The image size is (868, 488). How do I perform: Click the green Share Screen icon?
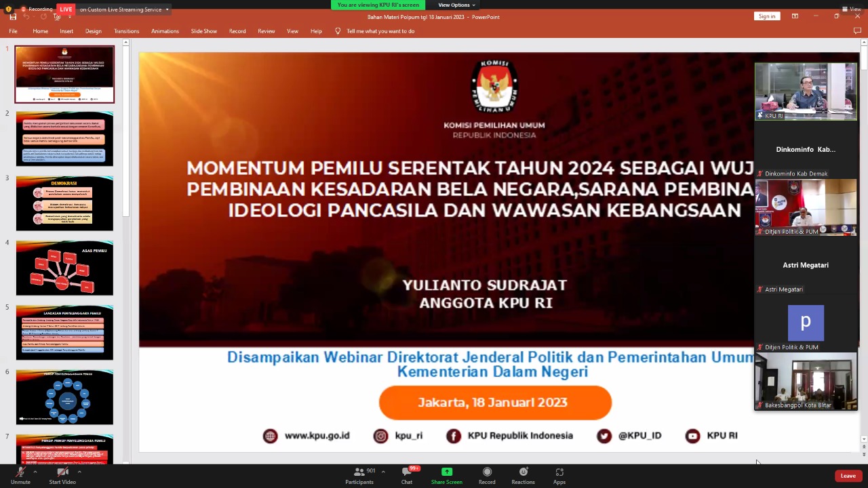coord(446,472)
